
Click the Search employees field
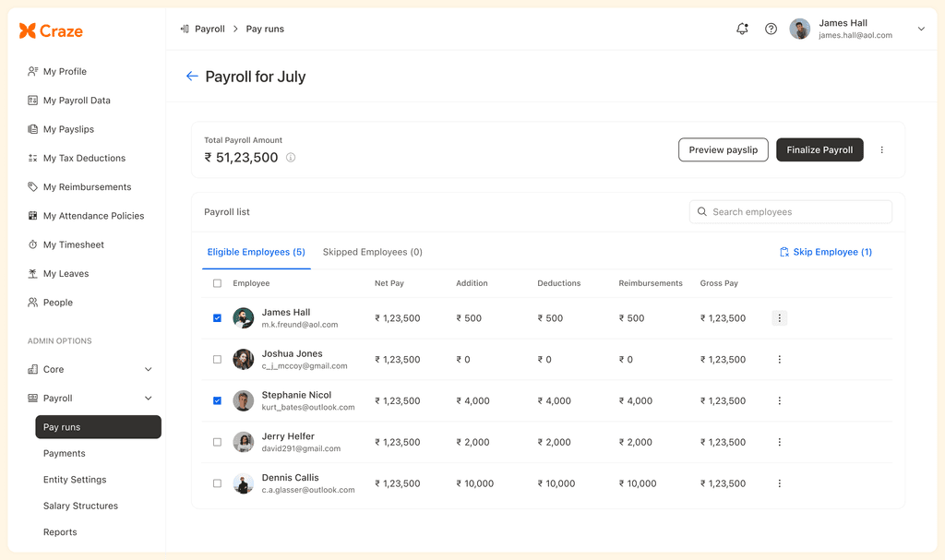(791, 211)
